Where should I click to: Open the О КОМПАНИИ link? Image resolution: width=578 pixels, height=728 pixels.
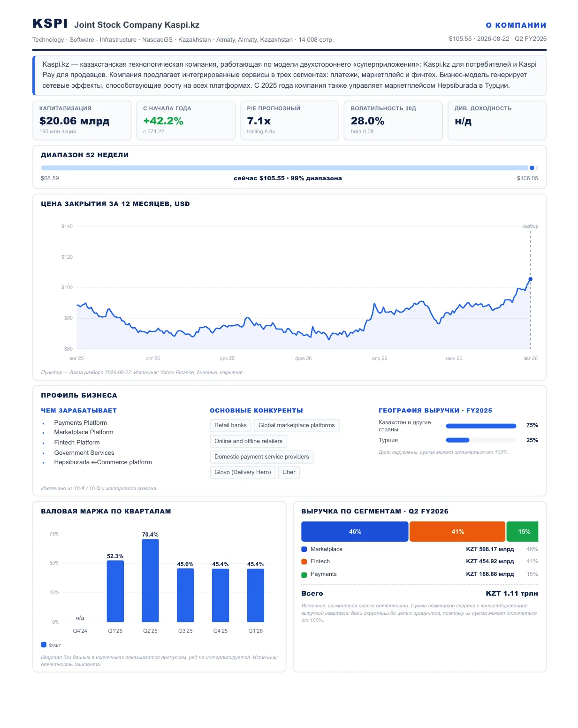(x=516, y=25)
